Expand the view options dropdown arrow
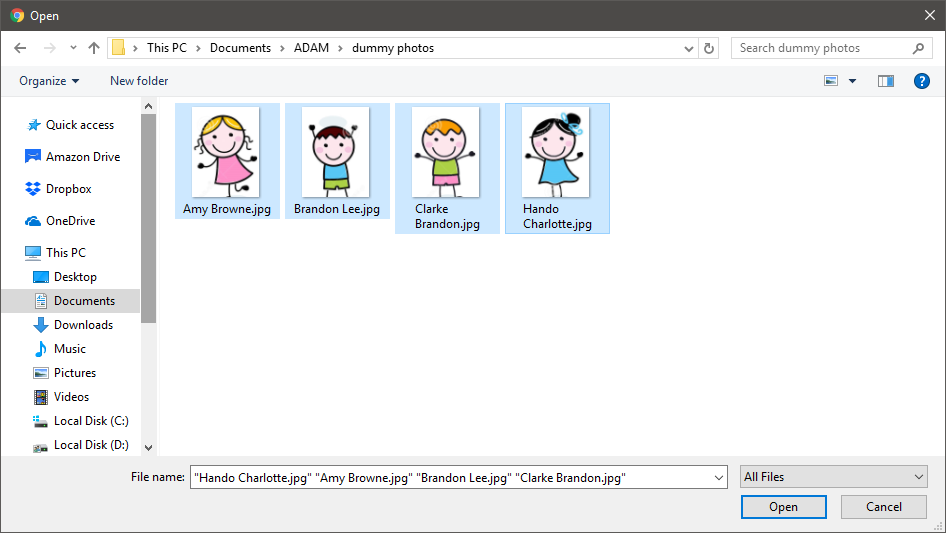 [852, 81]
